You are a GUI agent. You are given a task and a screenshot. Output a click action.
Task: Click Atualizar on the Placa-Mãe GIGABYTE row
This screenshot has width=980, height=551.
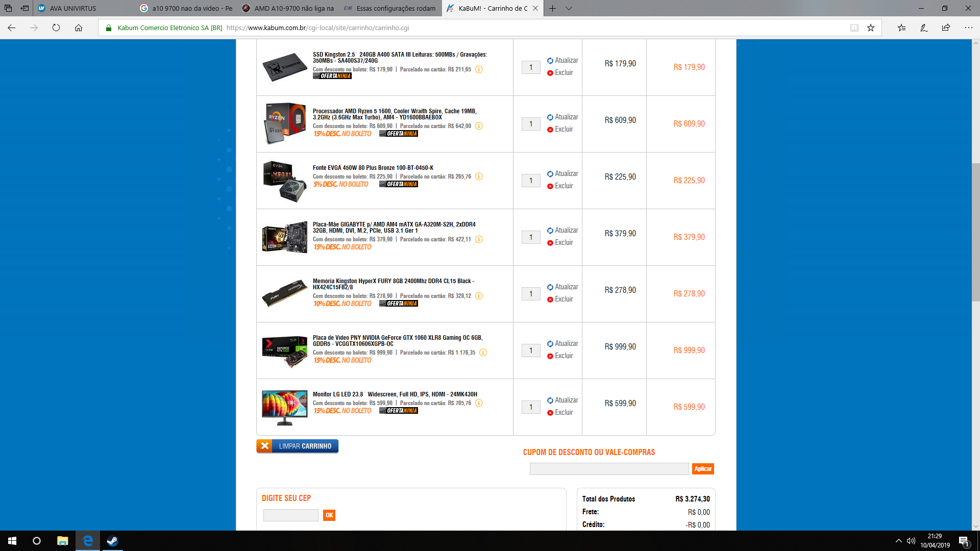562,230
